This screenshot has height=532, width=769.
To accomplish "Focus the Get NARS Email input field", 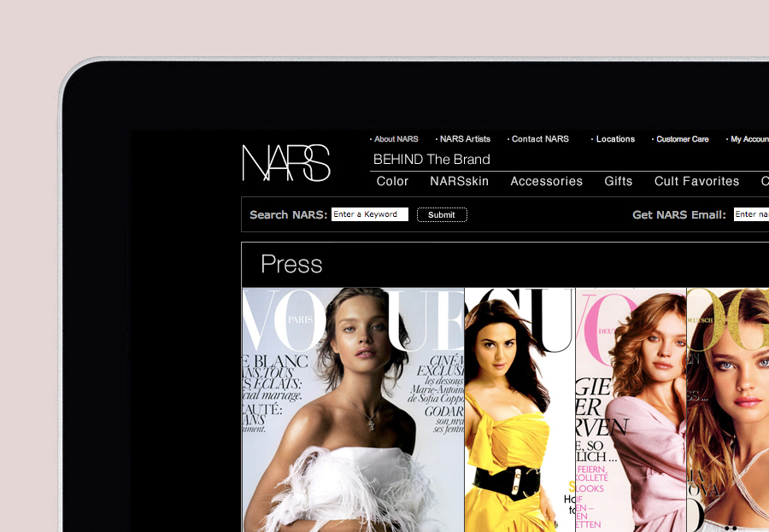I will pyautogui.click(x=751, y=214).
